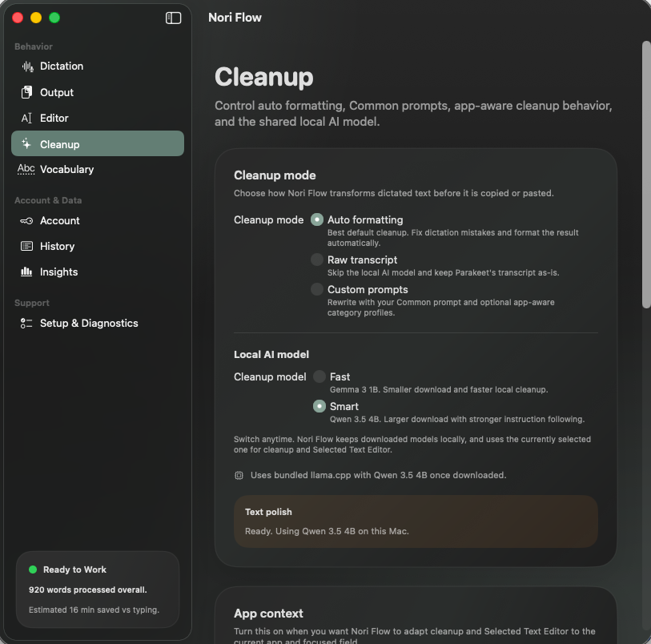This screenshot has width=651, height=644.
Task: Open the Dictation settings page
Action: point(62,66)
